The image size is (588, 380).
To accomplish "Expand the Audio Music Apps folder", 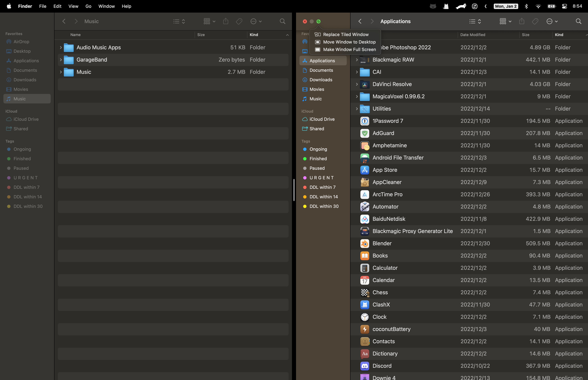I will (x=61, y=47).
